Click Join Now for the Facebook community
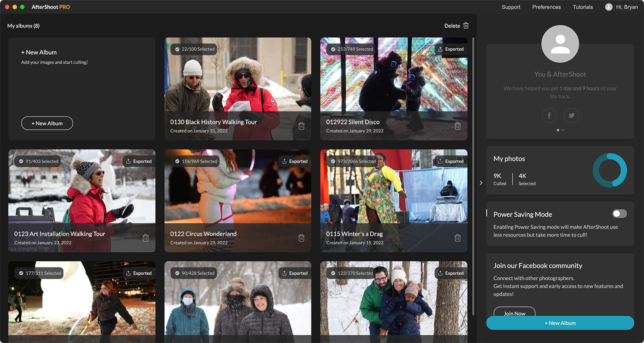This screenshot has width=644, height=343. click(514, 312)
